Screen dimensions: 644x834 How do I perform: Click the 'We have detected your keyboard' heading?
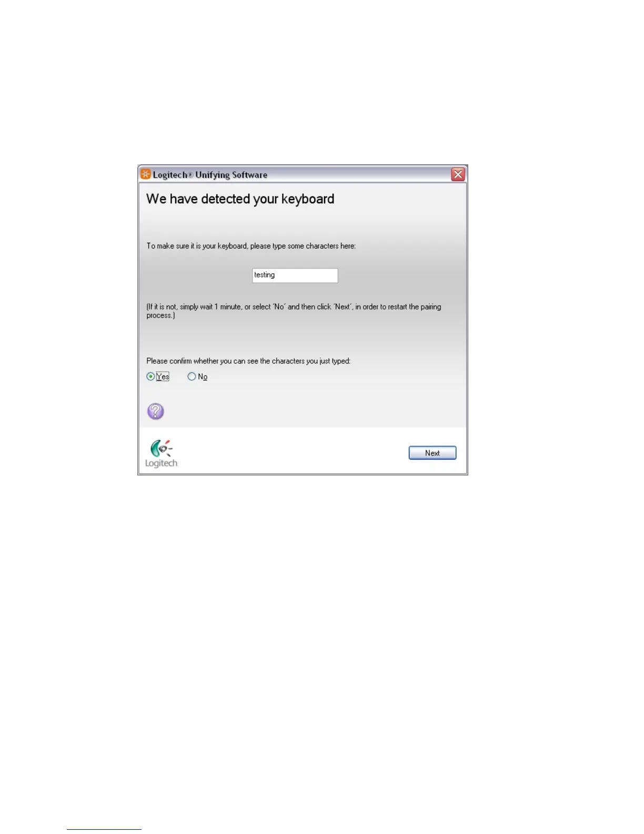click(x=240, y=199)
